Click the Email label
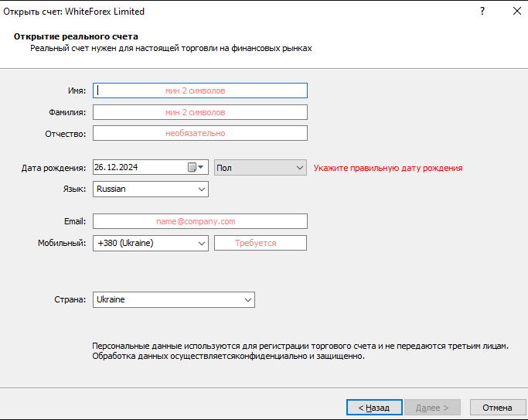528x420 pixels. [x=75, y=221]
